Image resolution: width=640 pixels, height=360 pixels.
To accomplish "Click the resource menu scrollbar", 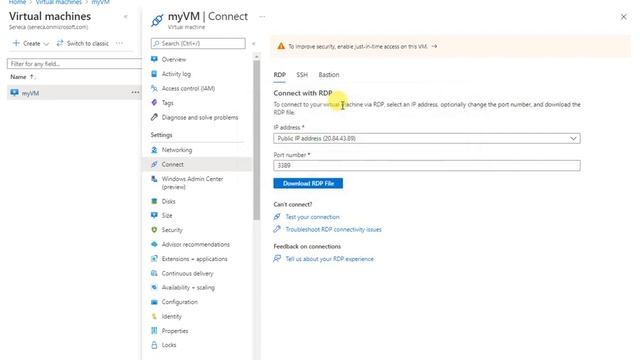I will (x=256, y=139).
